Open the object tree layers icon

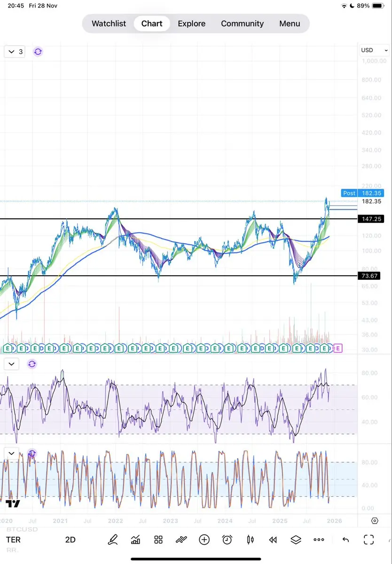click(x=296, y=540)
